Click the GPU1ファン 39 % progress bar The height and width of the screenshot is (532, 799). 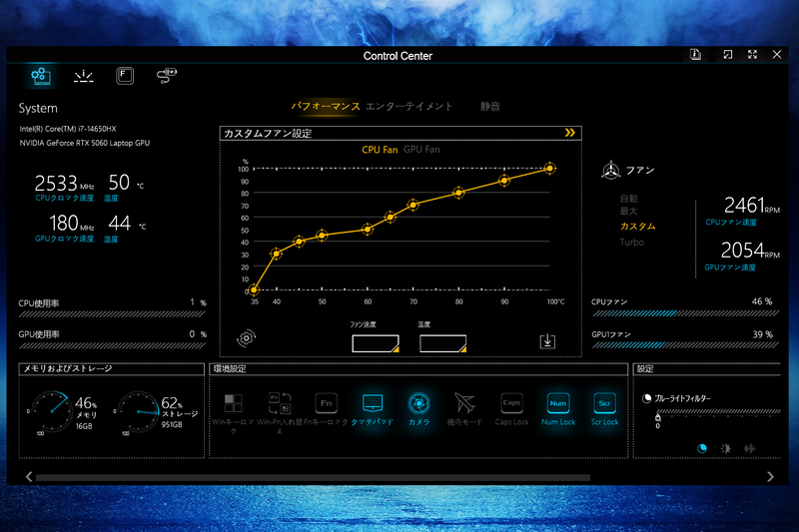(685, 345)
